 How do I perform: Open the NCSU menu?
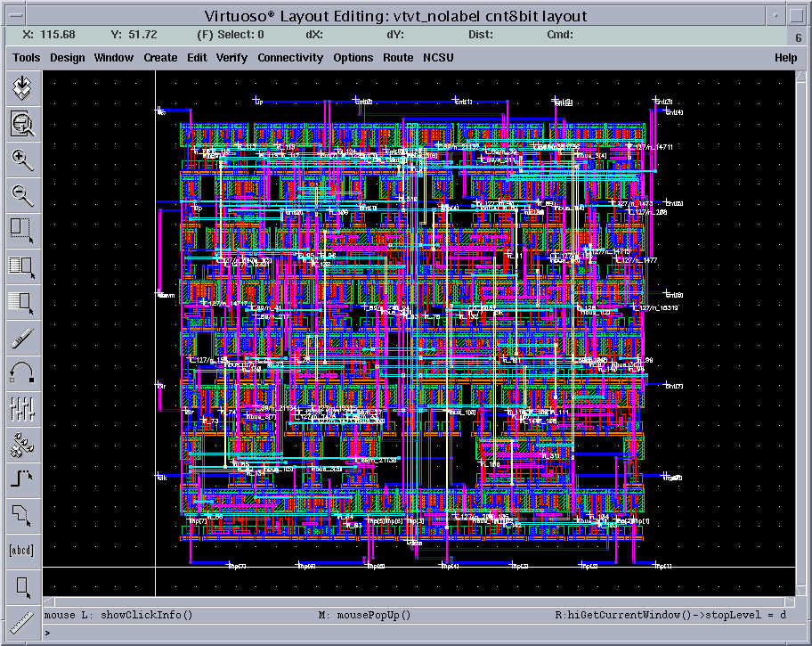pos(438,58)
